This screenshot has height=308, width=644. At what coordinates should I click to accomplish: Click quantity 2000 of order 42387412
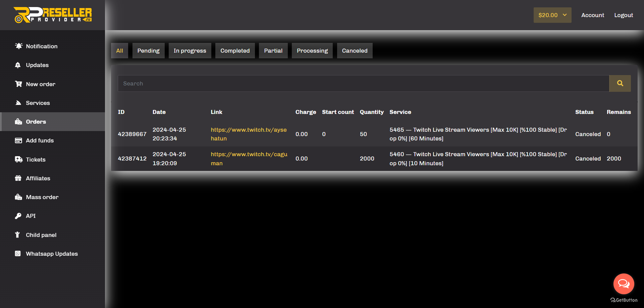click(367, 159)
